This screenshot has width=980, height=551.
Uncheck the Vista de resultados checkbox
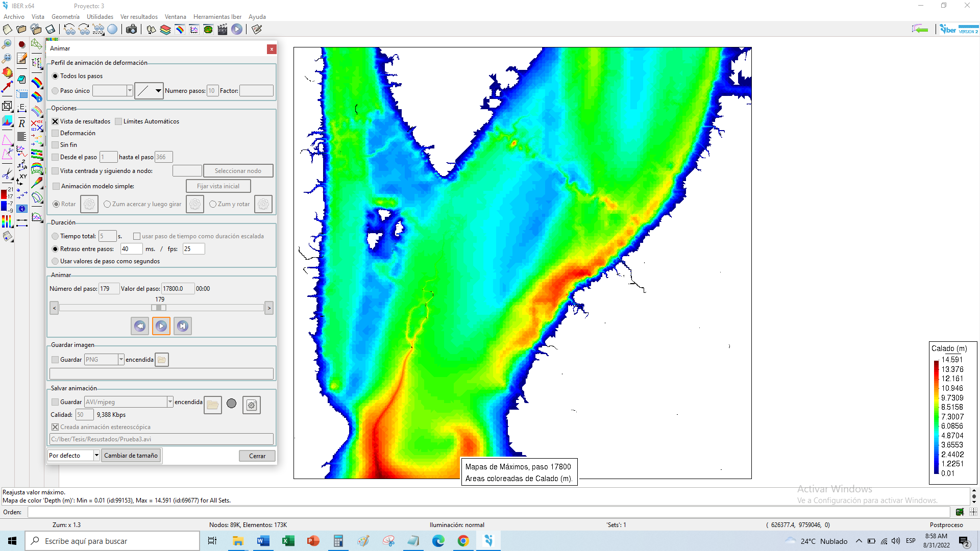[55, 121]
